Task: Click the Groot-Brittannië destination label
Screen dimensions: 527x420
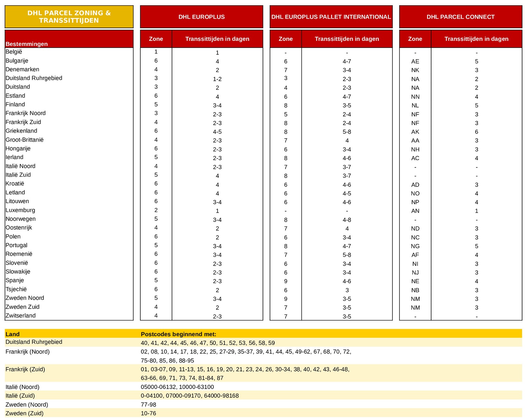Action: (25, 140)
